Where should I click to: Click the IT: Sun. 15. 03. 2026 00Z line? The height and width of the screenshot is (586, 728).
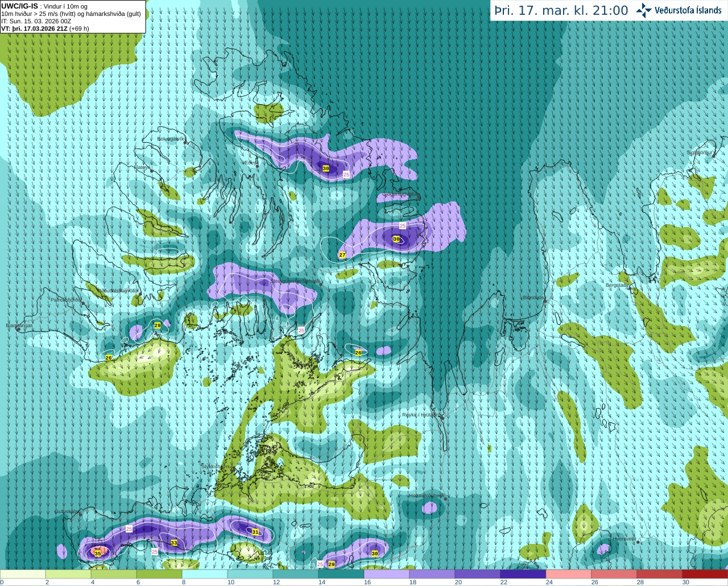tap(36, 21)
